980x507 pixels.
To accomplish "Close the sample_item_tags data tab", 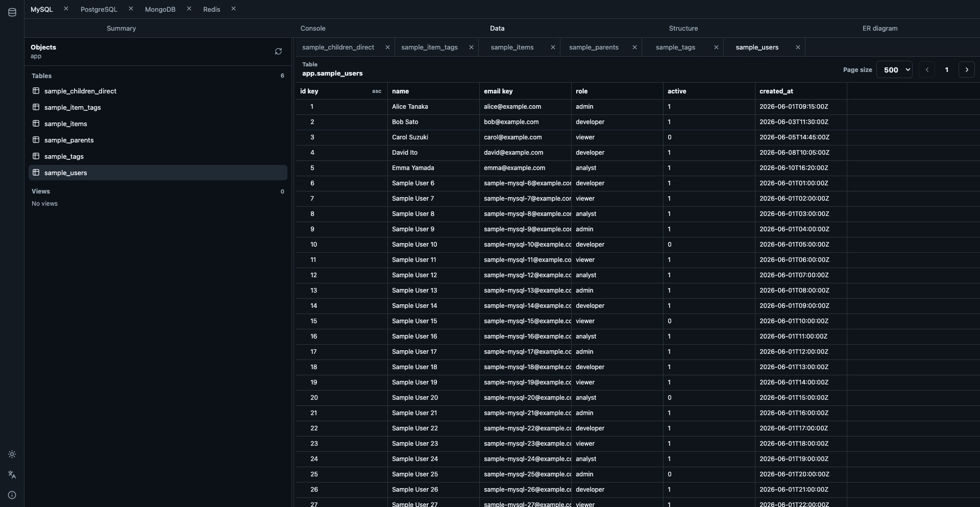I will click(x=471, y=47).
